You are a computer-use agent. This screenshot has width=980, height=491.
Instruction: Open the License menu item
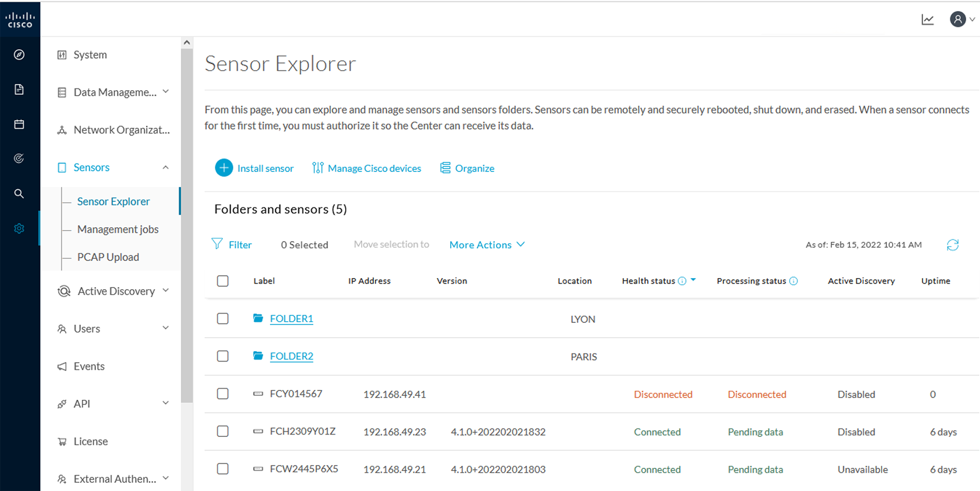pos(91,441)
